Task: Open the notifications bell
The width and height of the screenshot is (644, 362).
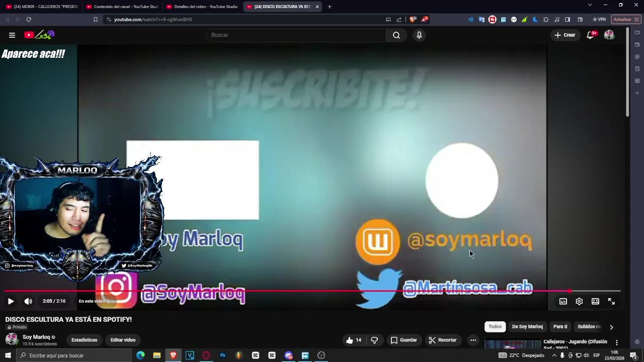Action: 590,35
